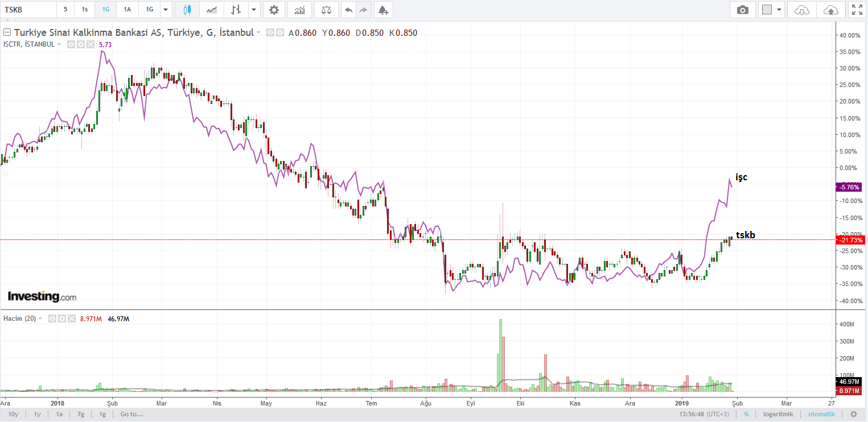Open the bottom-right chart settings gear
The image size is (868, 422).
pyautogui.click(x=853, y=414)
